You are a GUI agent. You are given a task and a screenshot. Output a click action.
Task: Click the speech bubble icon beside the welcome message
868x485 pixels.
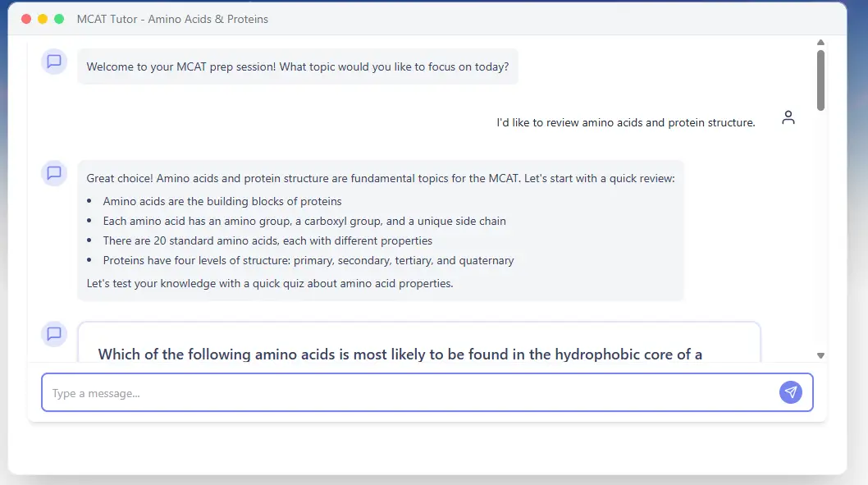pyautogui.click(x=53, y=61)
